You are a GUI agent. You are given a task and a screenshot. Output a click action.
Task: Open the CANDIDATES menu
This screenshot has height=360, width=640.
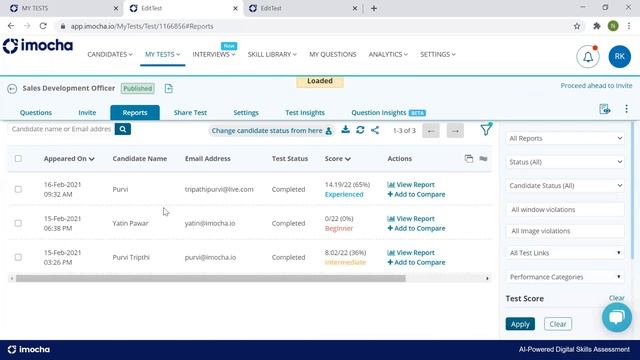click(110, 54)
